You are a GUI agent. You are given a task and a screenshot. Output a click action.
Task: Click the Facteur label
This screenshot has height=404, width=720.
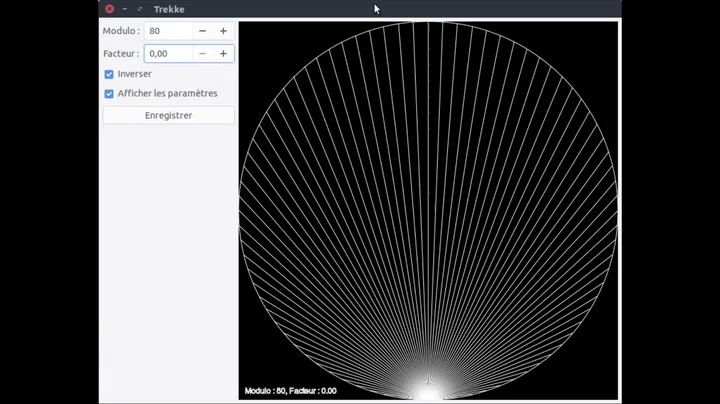(121, 54)
